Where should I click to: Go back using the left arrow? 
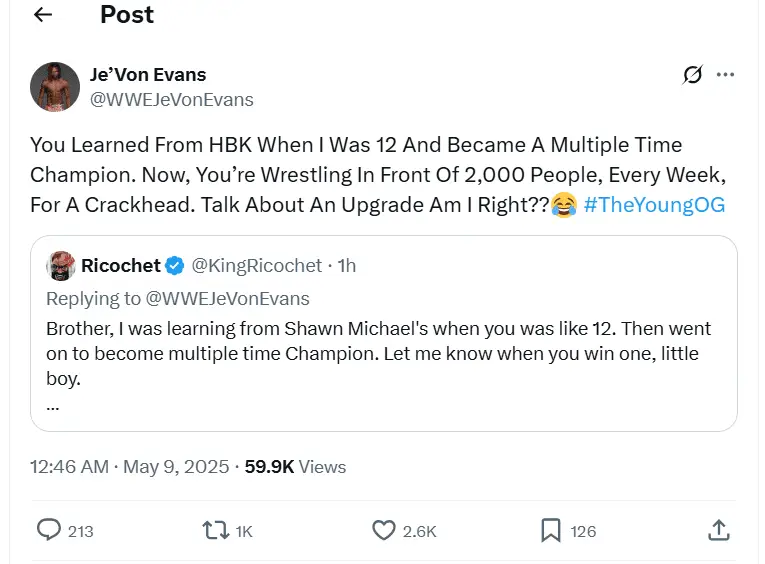pos(43,15)
